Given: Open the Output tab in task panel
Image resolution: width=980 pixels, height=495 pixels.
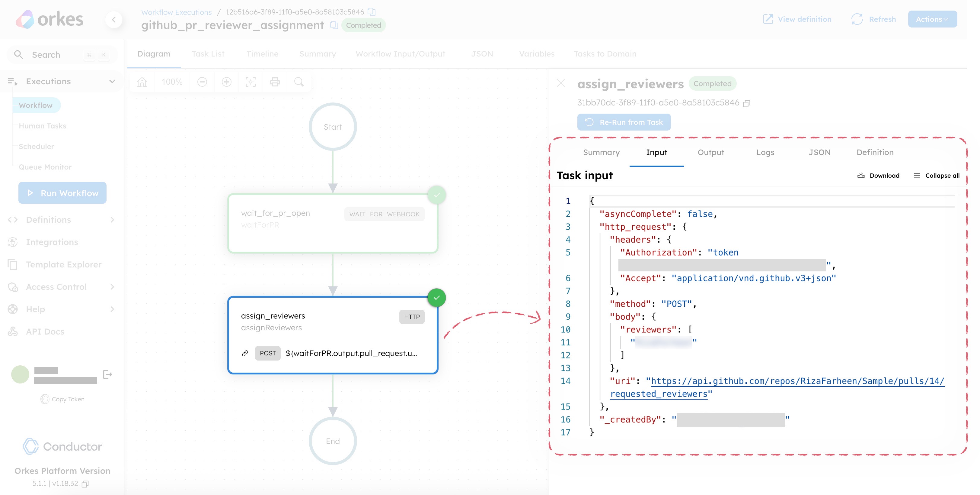Looking at the screenshot, I should pos(711,152).
